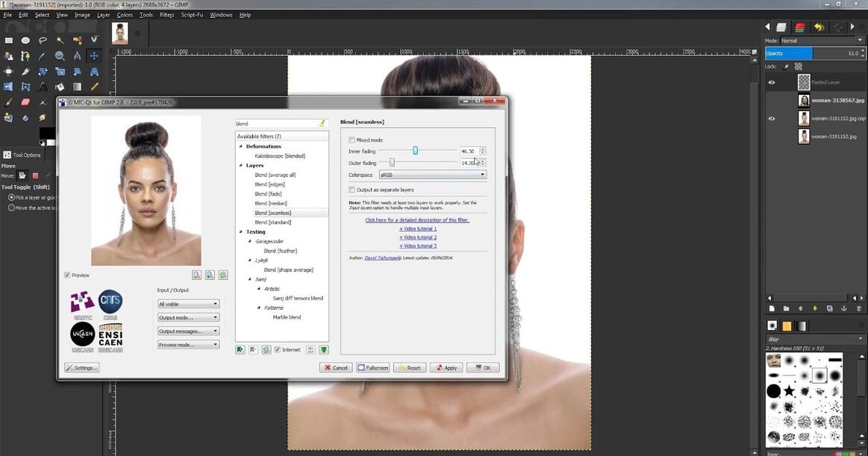Open the Windows menu
Image resolution: width=868 pixels, height=456 pixels.
pos(221,15)
